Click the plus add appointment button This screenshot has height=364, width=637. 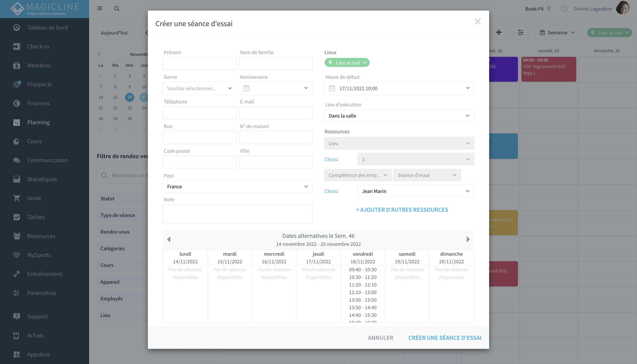click(499, 32)
